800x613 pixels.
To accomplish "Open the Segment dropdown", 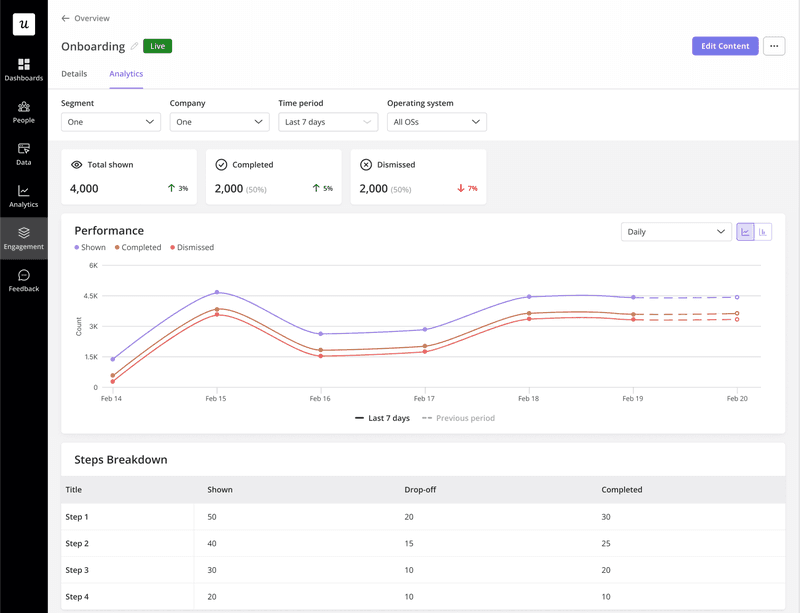I will pos(110,121).
